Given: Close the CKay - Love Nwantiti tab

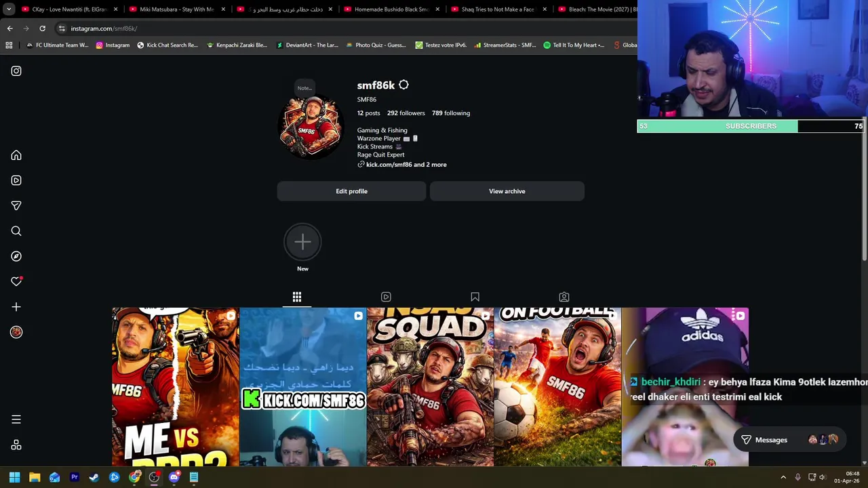Looking at the screenshot, I should 116,9.
